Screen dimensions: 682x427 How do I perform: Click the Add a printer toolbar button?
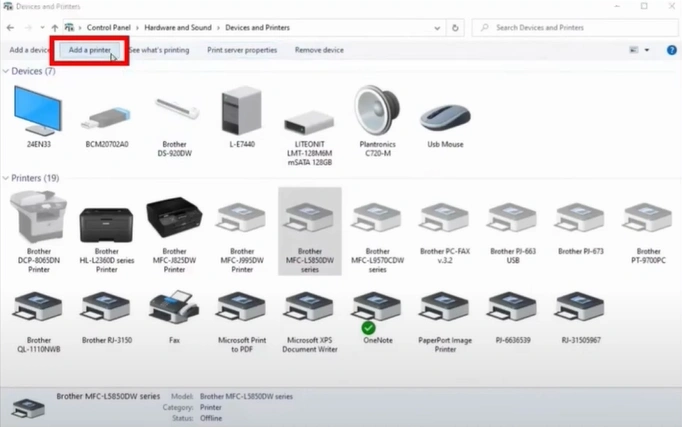(x=89, y=50)
